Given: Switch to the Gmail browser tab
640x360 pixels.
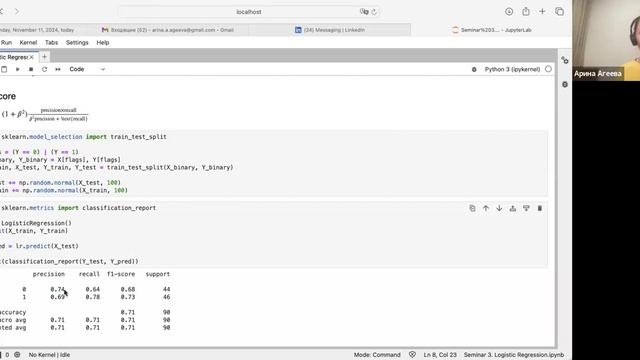Looking at the screenshot, I should point(167,30).
